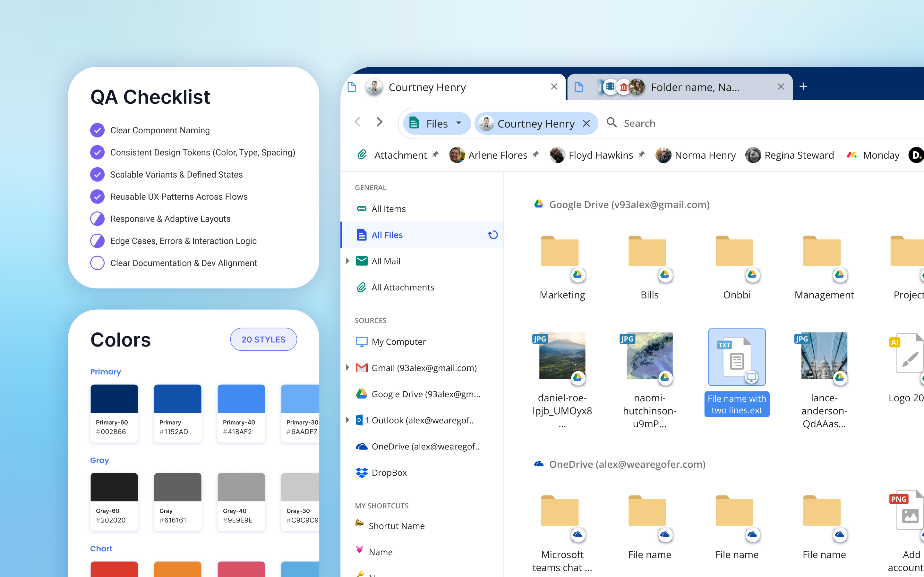This screenshot has width=924, height=577.
Task: Switch to the Folder name tab
Action: [695, 88]
